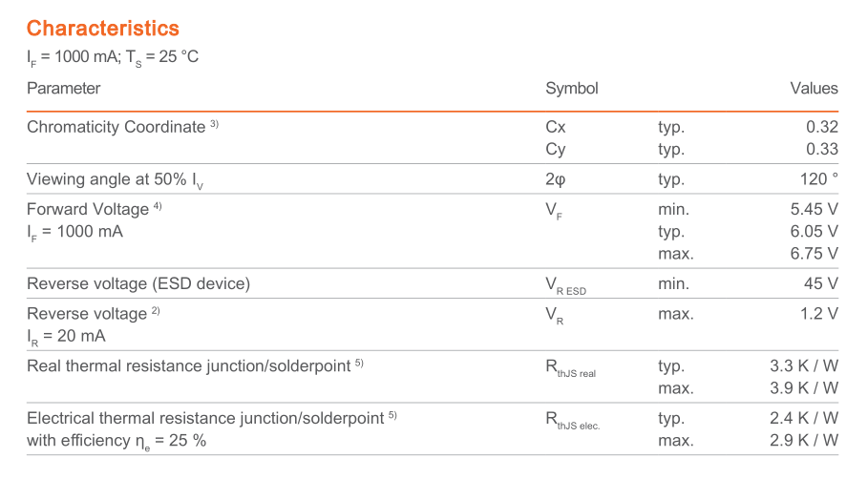
Task: Open footnote 5 after Electrical thermal resistance
Action: coord(392,415)
